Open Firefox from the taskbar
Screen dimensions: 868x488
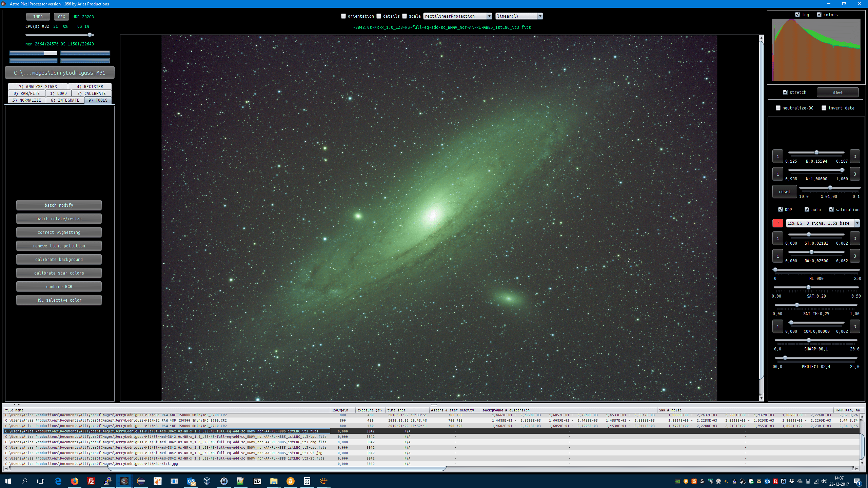click(75, 481)
